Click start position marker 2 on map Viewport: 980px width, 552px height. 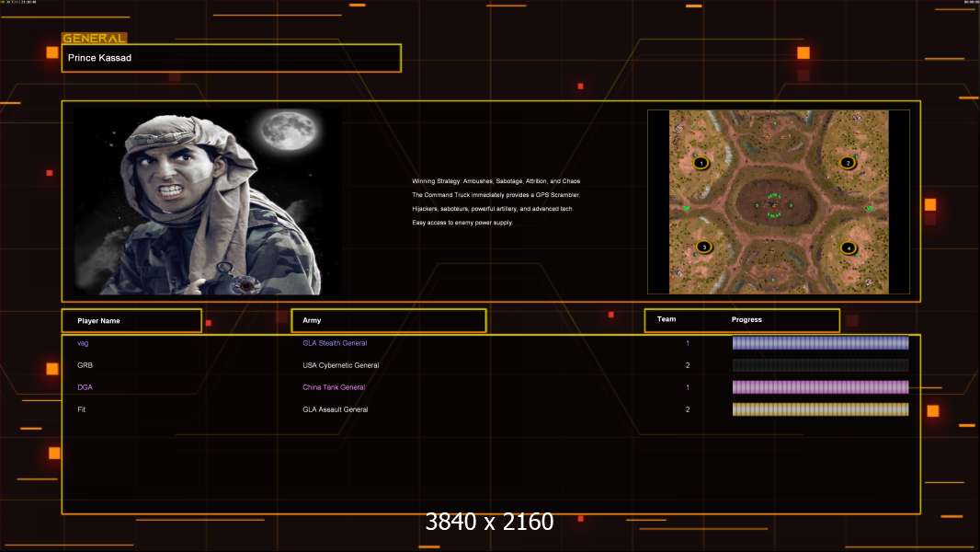point(848,163)
